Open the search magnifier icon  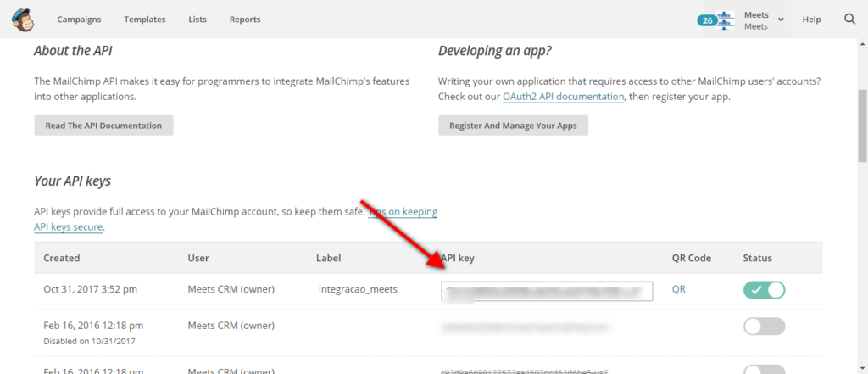849,20
